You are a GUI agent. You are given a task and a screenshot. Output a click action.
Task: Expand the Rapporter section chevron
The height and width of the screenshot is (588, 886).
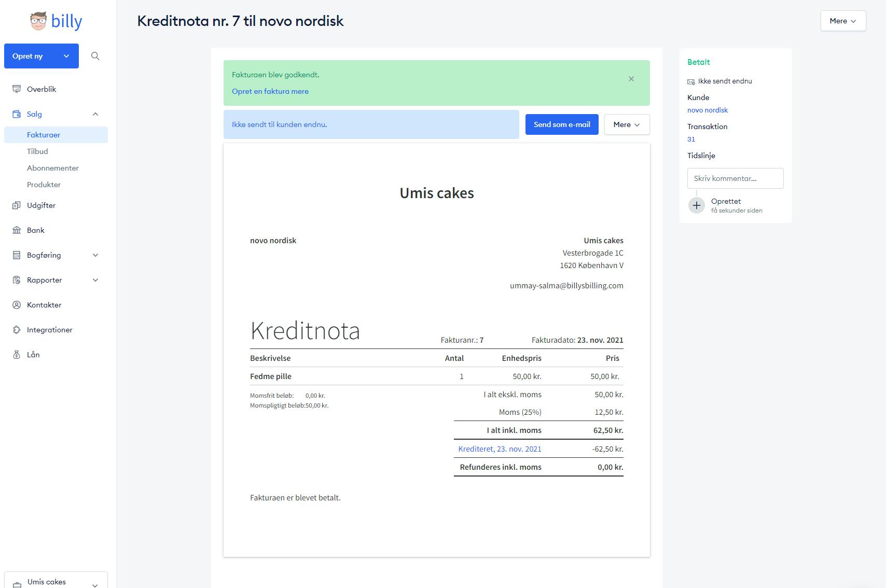coord(95,280)
